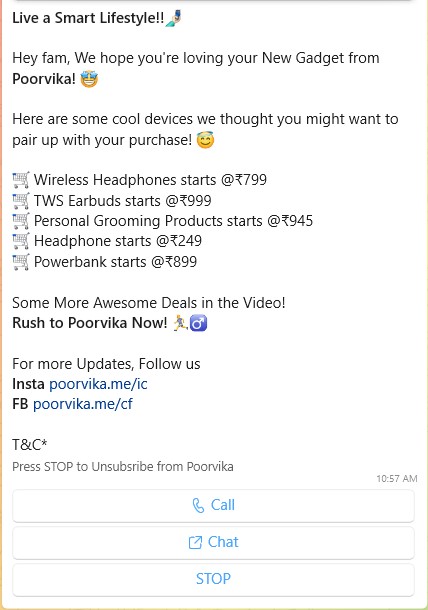The image size is (428, 610).
Task: Tap the STOP button to unsubscribe
Action: pos(213,579)
